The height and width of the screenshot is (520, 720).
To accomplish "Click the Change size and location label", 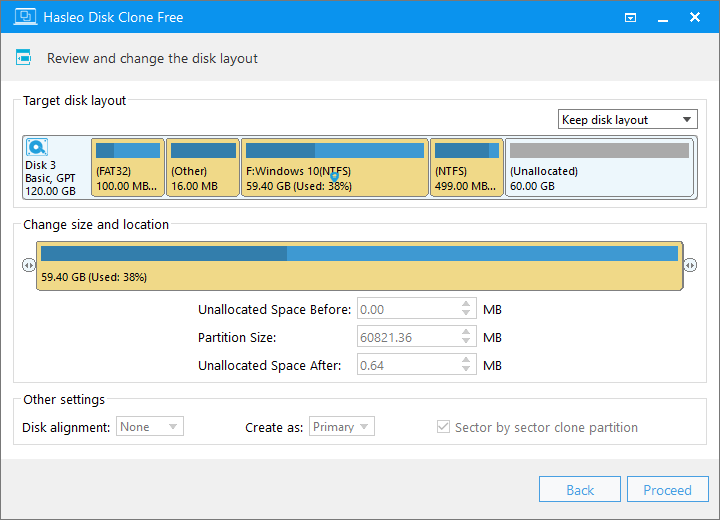I will tap(96, 224).
